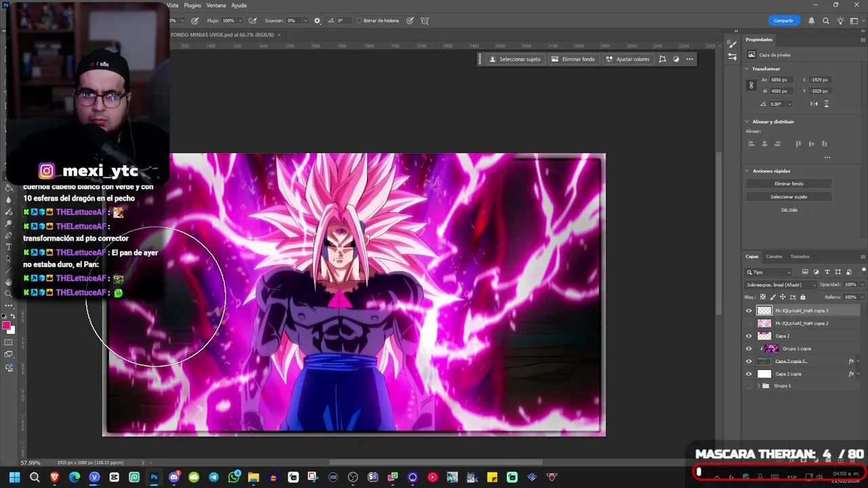This screenshot has height=488, width=868.
Task: Click the notifications bell icon
Action: [811, 20]
